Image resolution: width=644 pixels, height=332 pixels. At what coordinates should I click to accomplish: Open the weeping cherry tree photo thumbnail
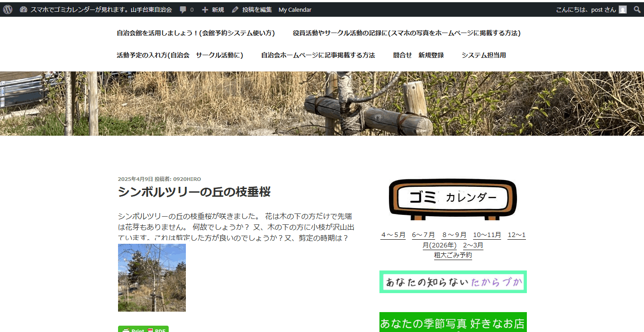[152, 277]
